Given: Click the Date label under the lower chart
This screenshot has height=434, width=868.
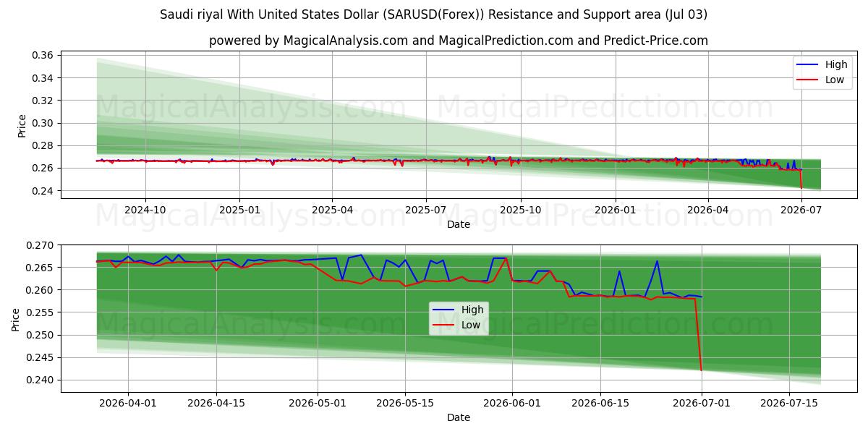Looking at the screenshot, I should tap(459, 417).
